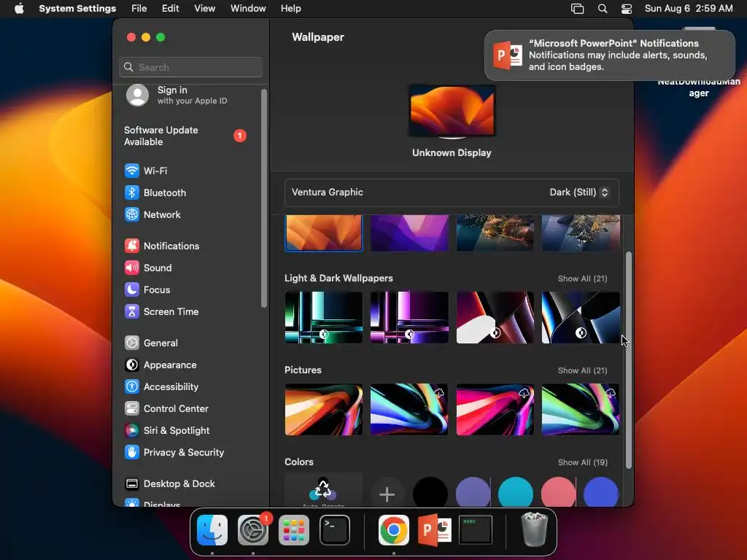Open the View menu
Image resolution: width=747 pixels, height=560 pixels.
pos(204,9)
